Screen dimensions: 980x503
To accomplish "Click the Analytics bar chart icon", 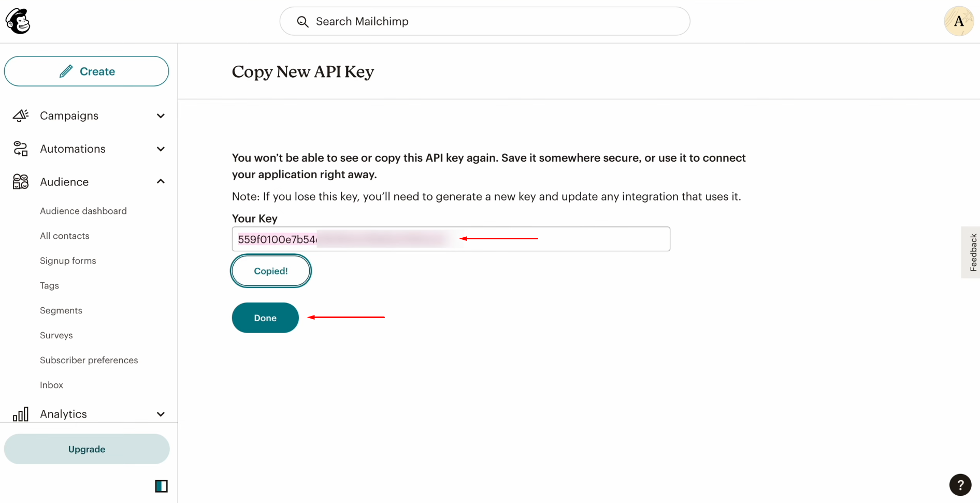I will click(x=21, y=414).
